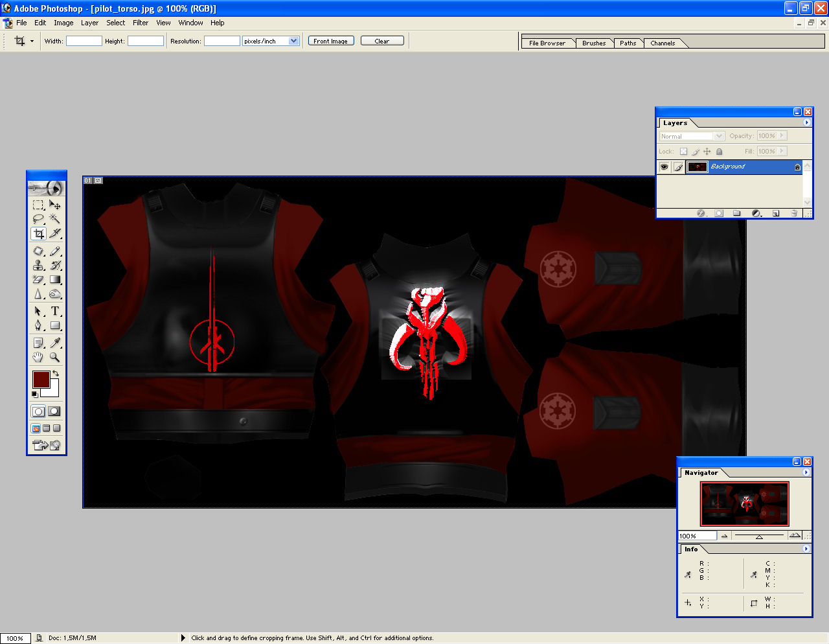Viewport: 829px width, 644px height.
Task: Switch to the Channels tab
Action: tap(663, 43)
